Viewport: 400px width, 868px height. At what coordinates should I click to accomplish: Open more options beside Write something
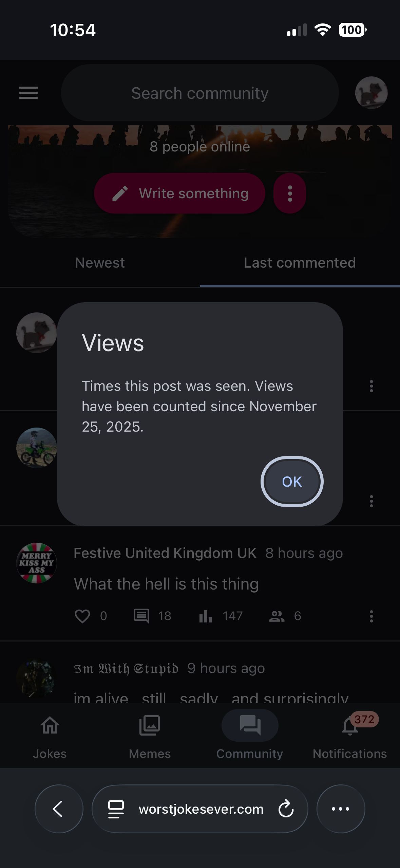pyautogui.click(x=290, y=193)
